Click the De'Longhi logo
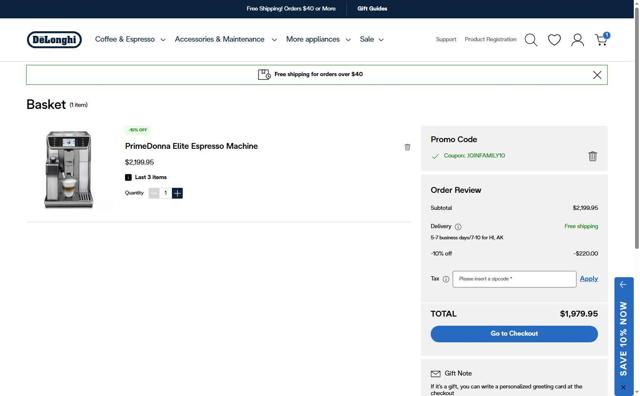The image size is (640, 396). pyautogui.click(x=54, y=40)
